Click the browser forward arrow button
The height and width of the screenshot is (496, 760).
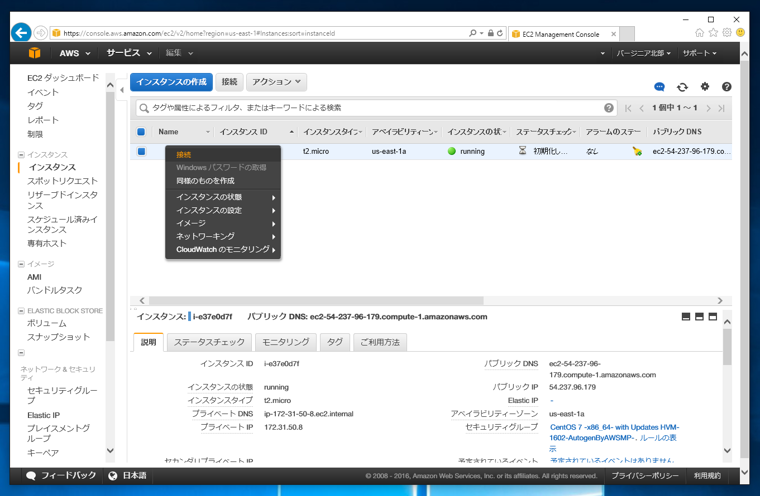pyautogui.click(x=41, y=33)
